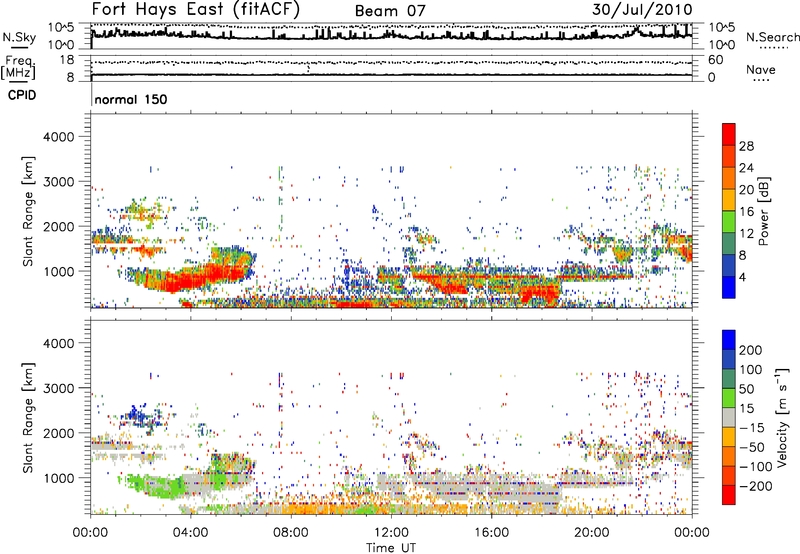
Task: Click the '08:00' time axis label
Action: 290,533
